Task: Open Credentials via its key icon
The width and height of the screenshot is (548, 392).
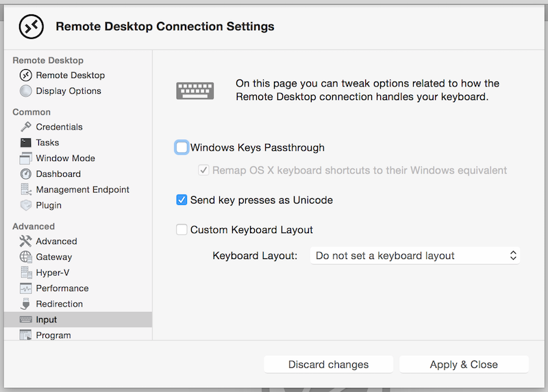Action: (25, 127)
